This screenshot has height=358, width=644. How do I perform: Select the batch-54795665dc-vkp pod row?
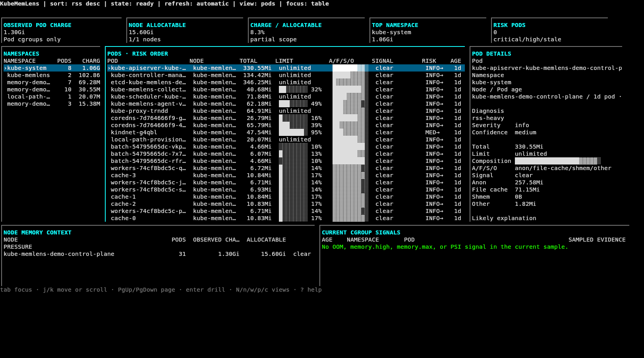(x=286, y=147)
